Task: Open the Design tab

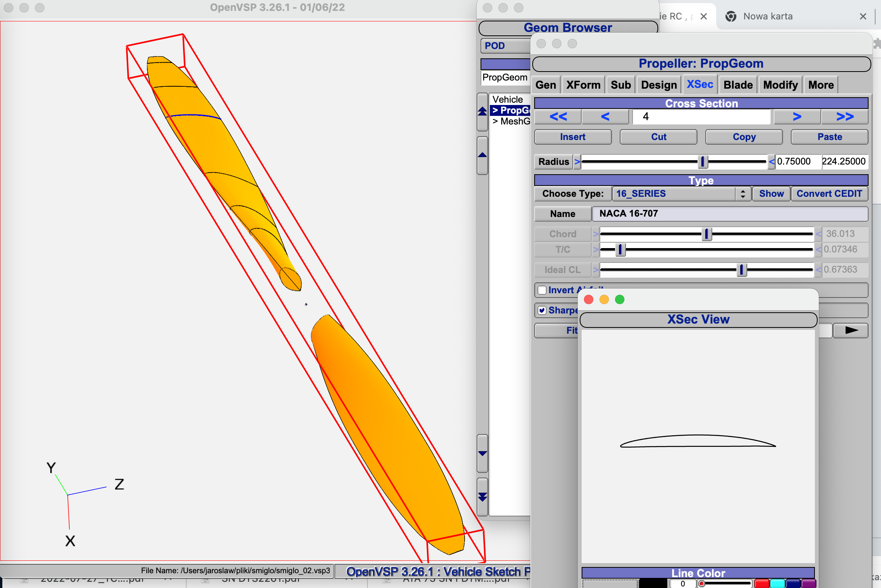Action: pos(659,85)
